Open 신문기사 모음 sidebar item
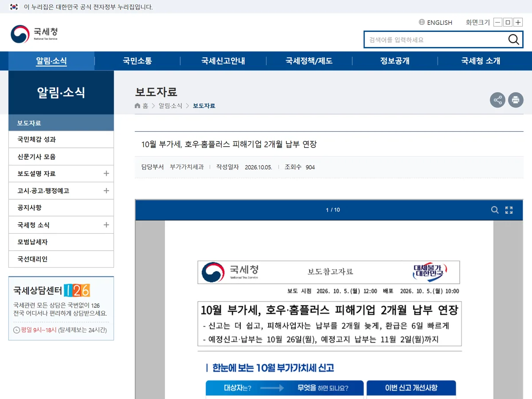Viewport: 532px width, 399px height. [61, 156]
